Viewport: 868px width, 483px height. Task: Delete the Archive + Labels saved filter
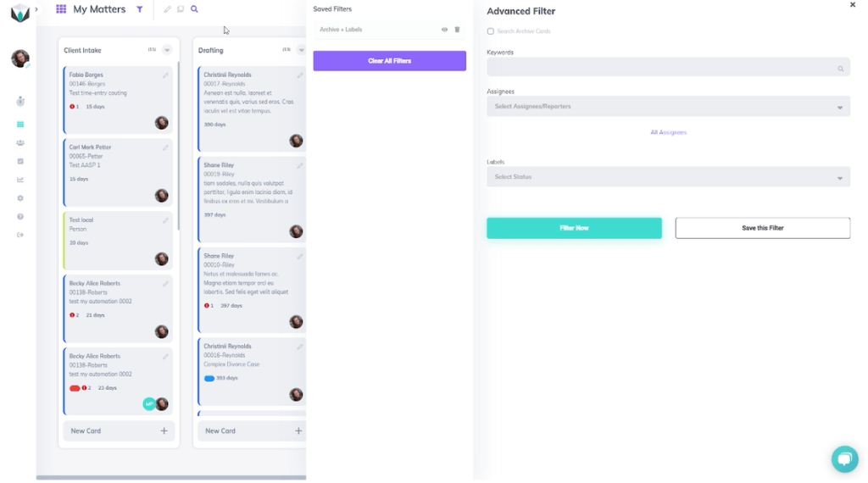(457, 30)
